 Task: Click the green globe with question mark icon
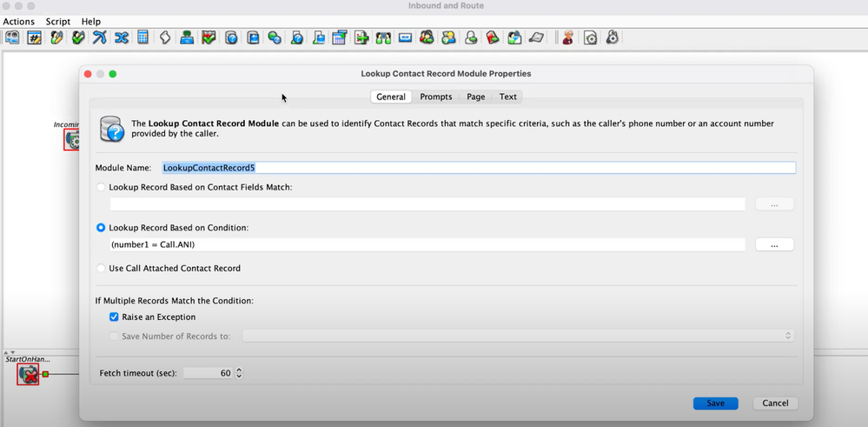click(275, 37)
